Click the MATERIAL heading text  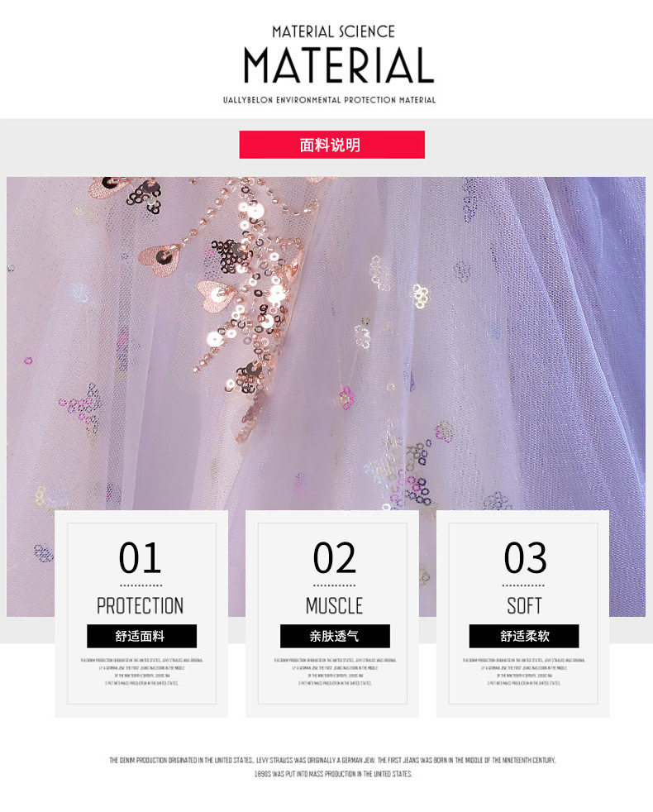tap(339, 66)
